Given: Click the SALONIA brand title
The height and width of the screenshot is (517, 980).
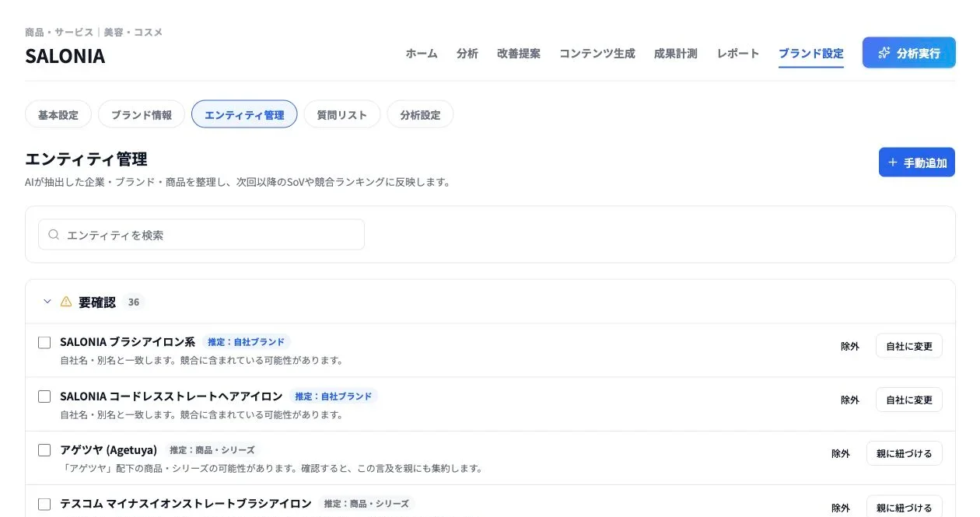Looking at the screenshot, I should [65, 56].
